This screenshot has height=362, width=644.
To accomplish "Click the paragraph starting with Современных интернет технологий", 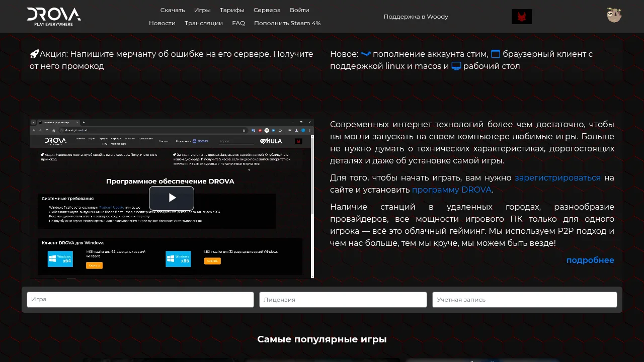I will click(472, 142).
